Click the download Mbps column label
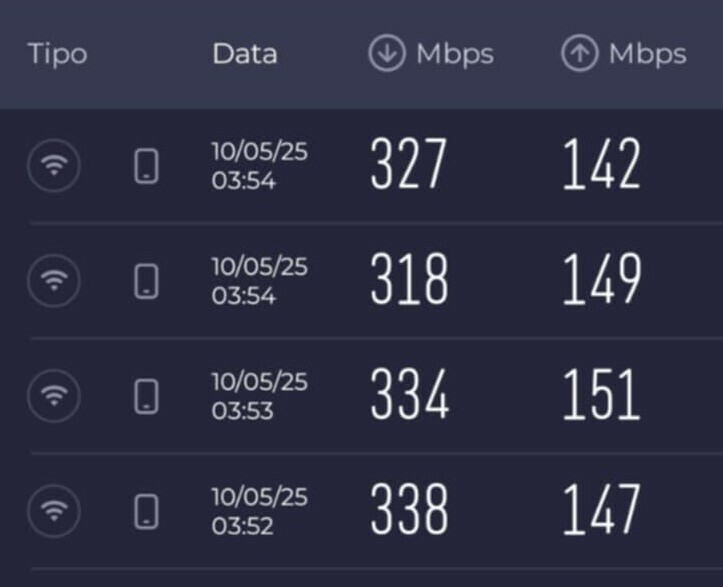 click(x=455, y=55)
